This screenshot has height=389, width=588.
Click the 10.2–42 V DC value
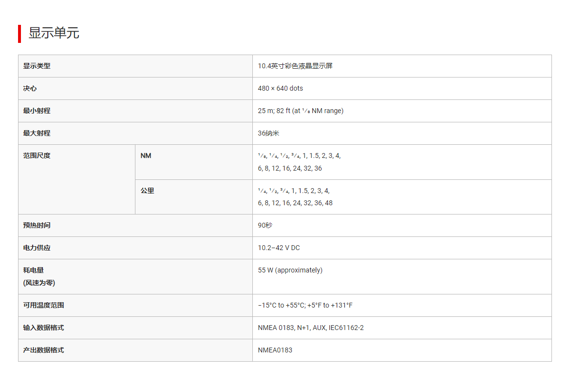click(279, 248)
